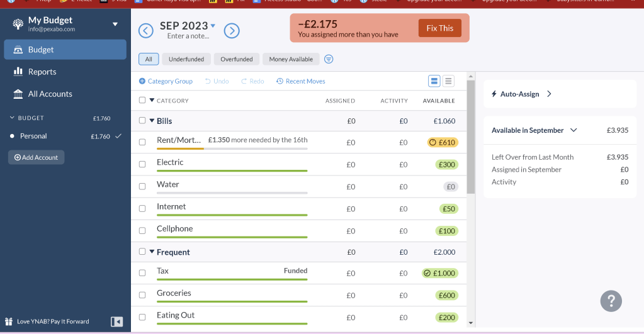This screenshot has width=644, height=334.
Task: Click the Internet £50 available pill
Action: click(x=448, y=209)
